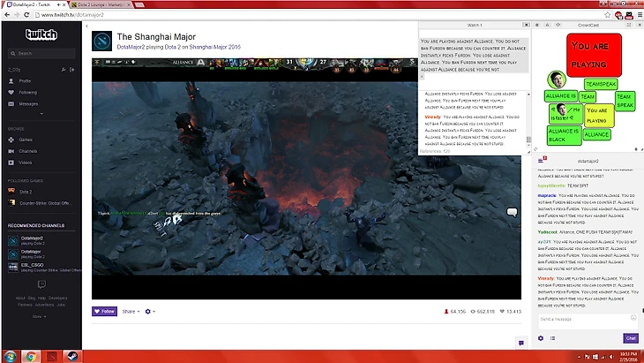644x363 pixels.
Task: Open account settings with the wrench icon
Action: [64, 70]
